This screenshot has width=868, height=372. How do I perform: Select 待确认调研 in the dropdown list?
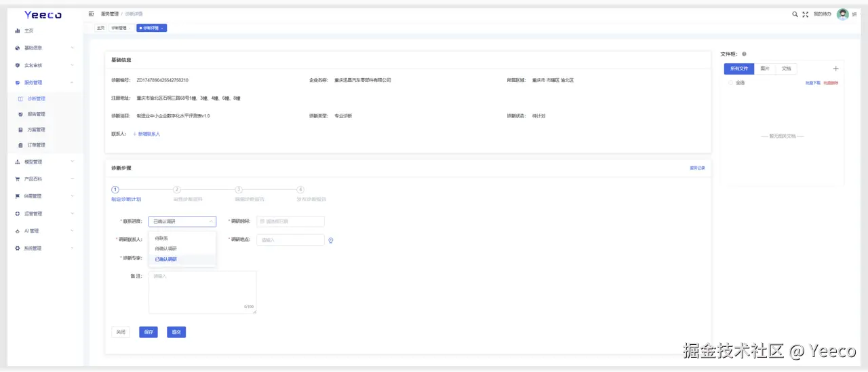coord(182,249)
